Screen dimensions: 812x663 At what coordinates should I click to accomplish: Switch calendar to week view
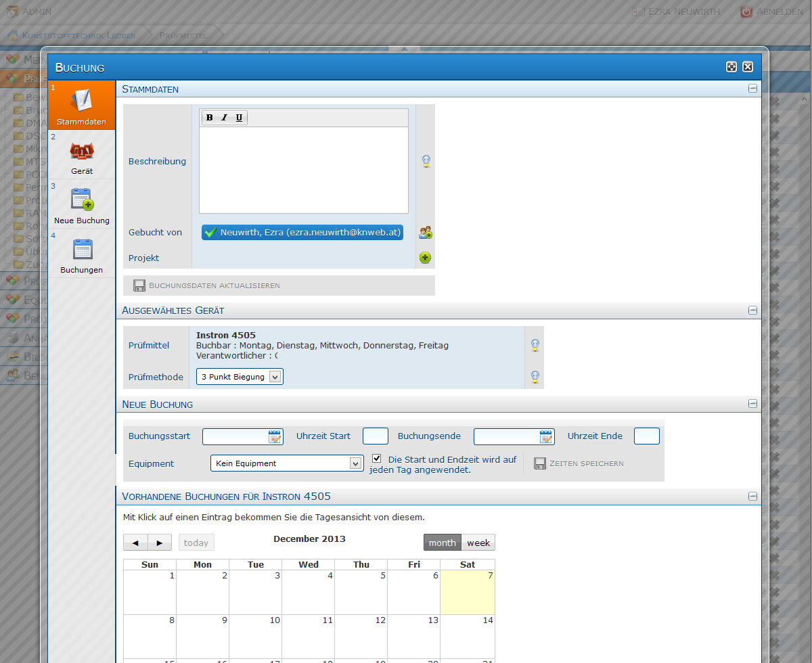pyautogui.click(x=478, y=543)
